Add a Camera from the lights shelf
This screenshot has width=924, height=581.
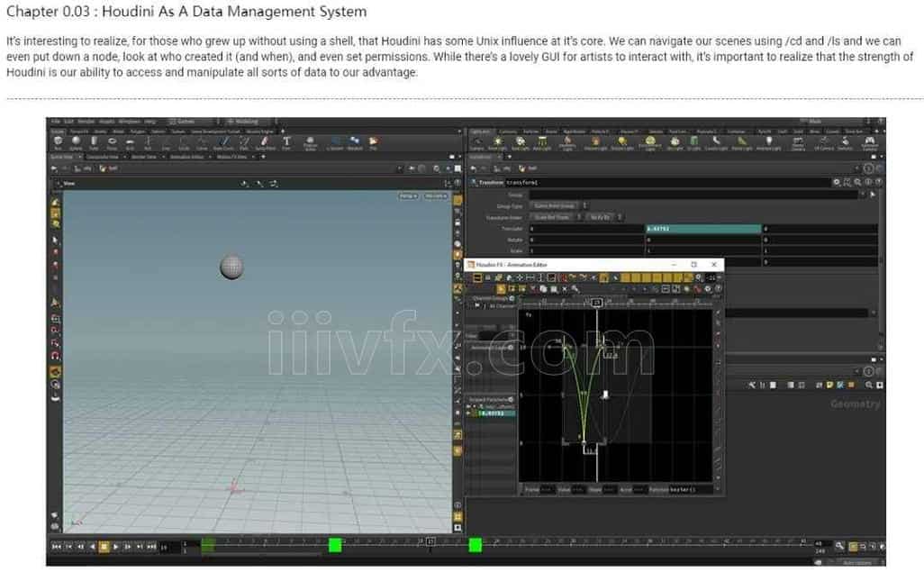476,143
